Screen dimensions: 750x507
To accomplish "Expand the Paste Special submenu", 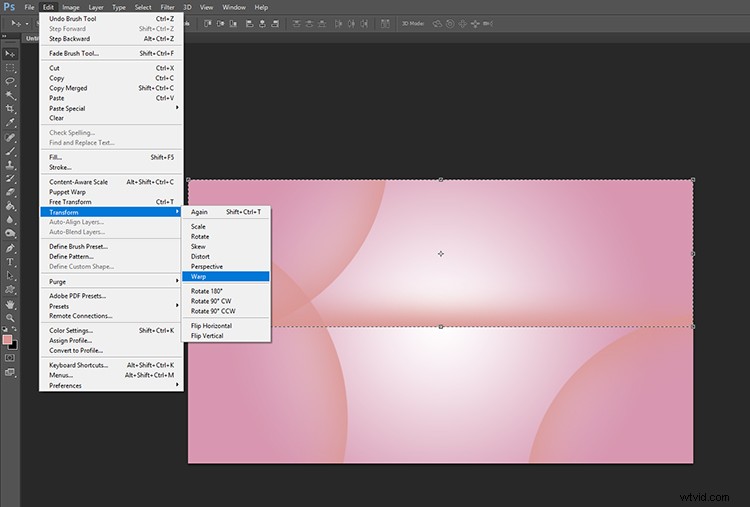I will coord(111,108).
